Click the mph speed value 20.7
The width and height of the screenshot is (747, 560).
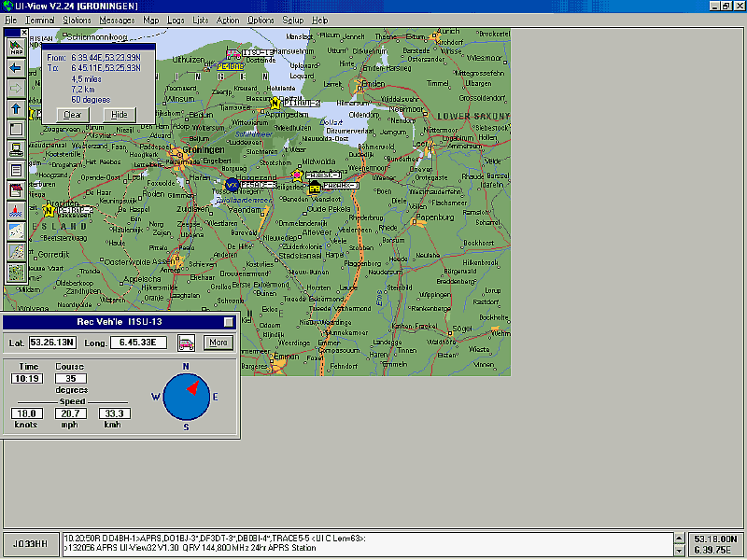coord(71,413)
